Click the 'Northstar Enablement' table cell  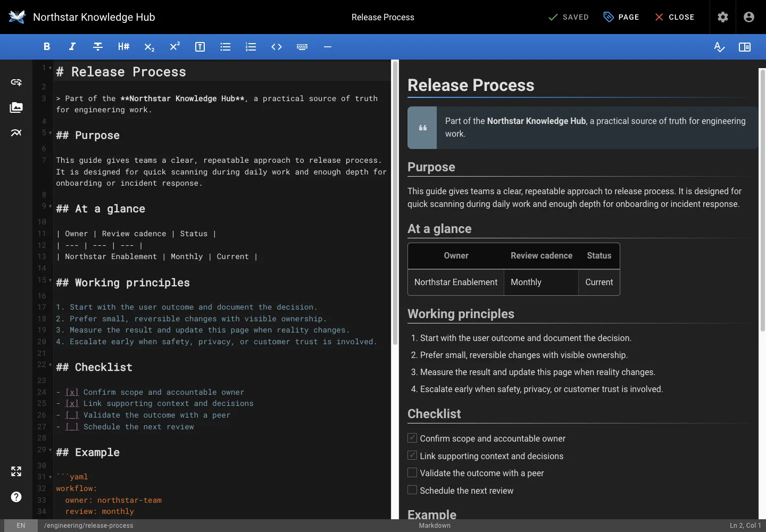456,282
